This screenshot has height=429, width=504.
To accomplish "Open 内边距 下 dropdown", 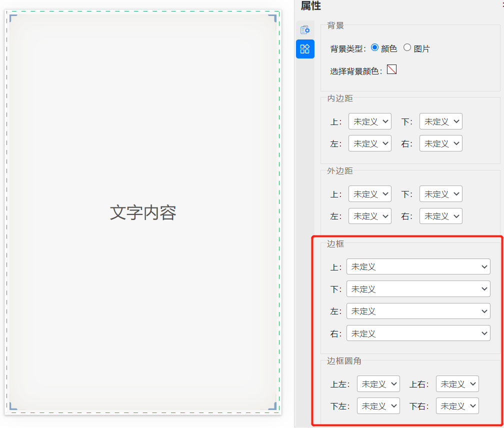I will pyautogui.click(x=440, y=121).
